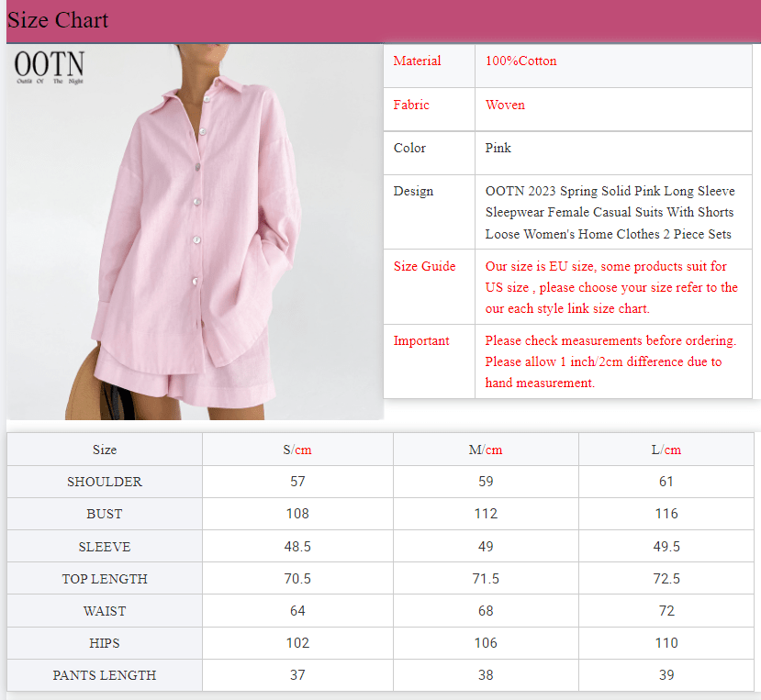Select the Woven fabric value
The image size is (761, 700).
coord(505,105)
